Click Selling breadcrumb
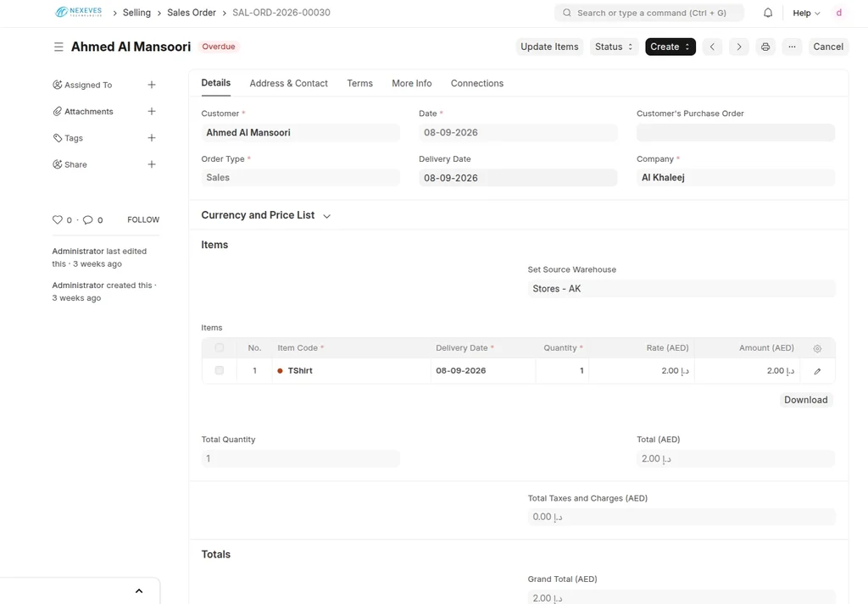 pyautogui.click(x=136, y=12)
